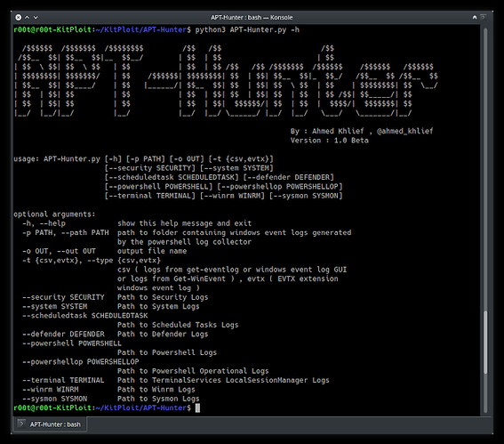Click the '-p PATH, --path PATH' argument
Screen dimensions: 504x444
[66, 232]
